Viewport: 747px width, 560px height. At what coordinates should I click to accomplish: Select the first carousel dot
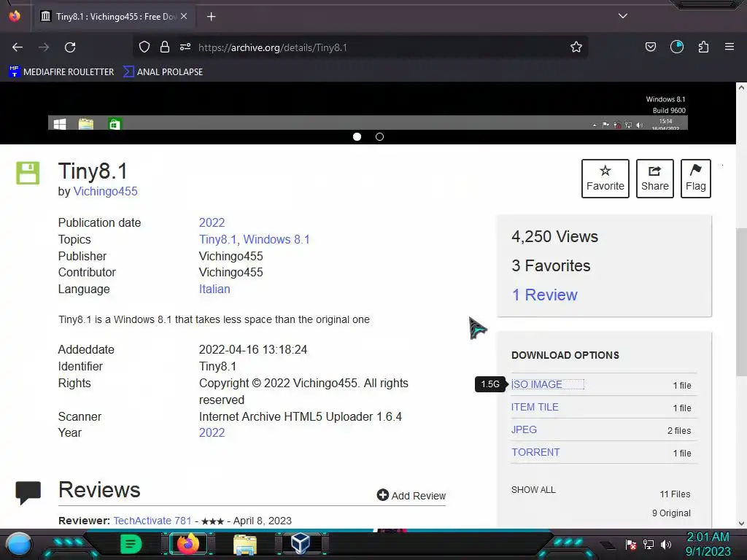(x=357, y=136)
